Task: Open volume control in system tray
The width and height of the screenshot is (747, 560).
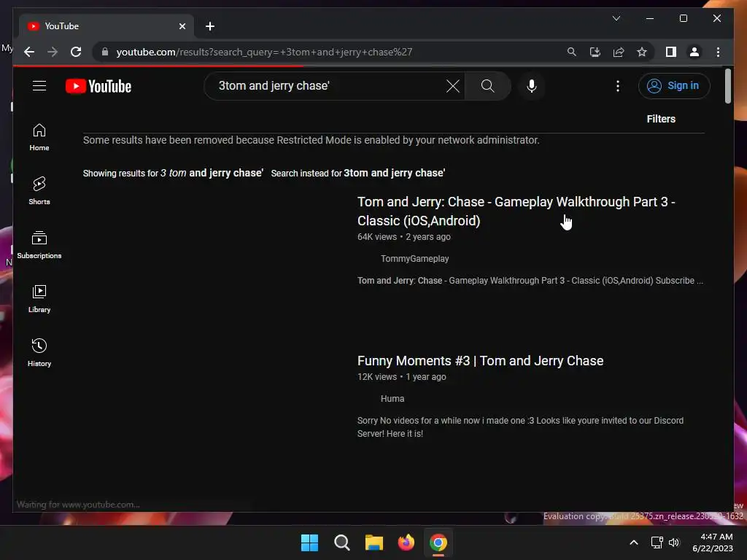Action: point(673,542)
